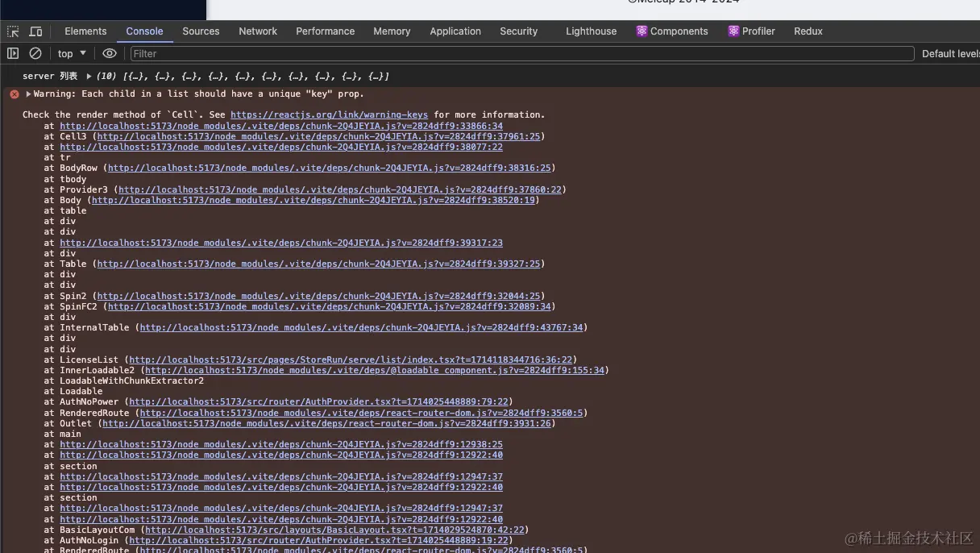Open the 'at Table' frame link ending 39327:25
The height and width of the screenshot is (553, 980).
[x=318, y=264]
